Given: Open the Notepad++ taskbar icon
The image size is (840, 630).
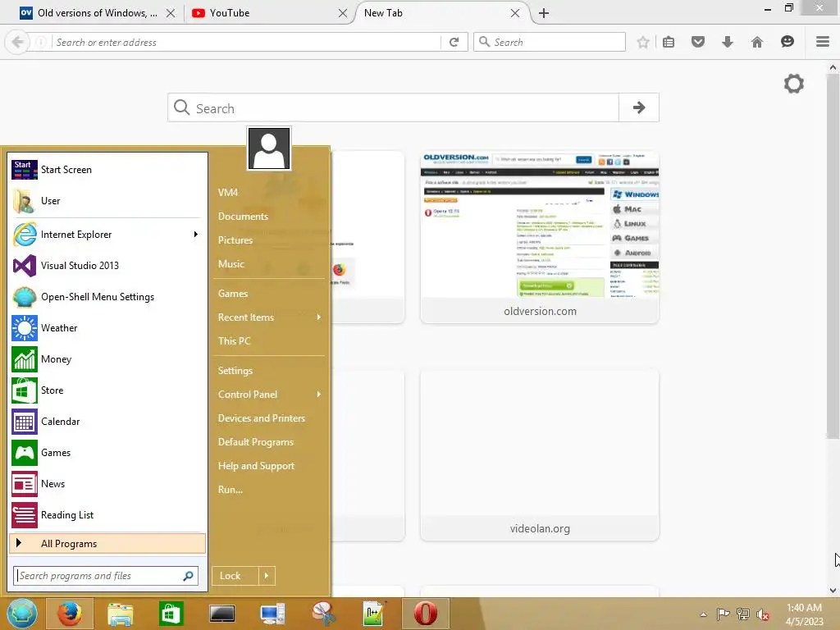Looking at the screenshot, I should 374,614.
